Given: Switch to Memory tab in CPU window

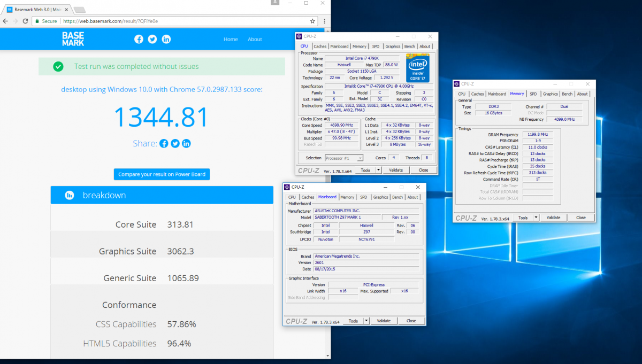Looking at the screenshot, I should pyautogui.click(x=360, y=47).
